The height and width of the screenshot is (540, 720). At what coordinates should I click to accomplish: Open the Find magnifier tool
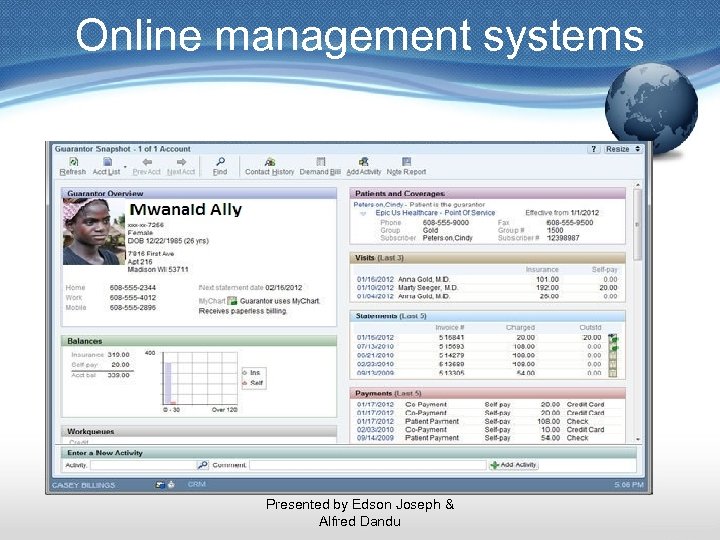(x=220, y=162)
